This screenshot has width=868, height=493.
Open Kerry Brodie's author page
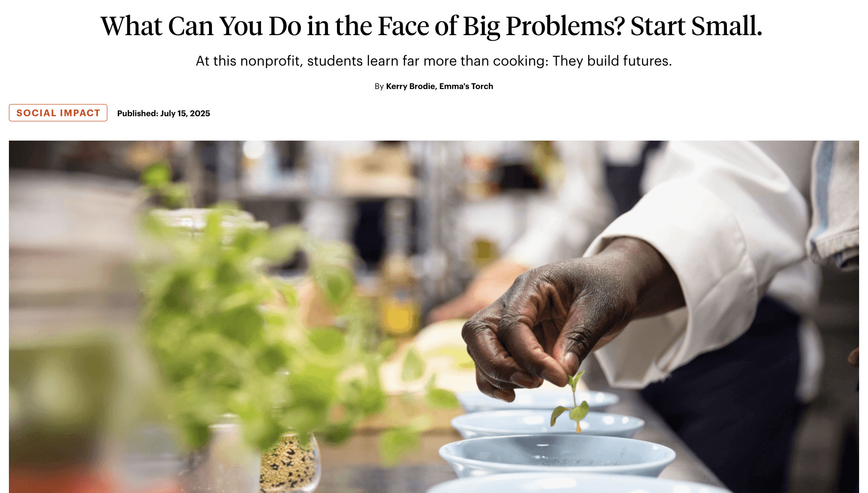tap(410, 86)
